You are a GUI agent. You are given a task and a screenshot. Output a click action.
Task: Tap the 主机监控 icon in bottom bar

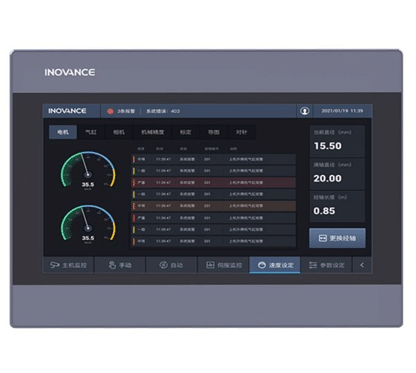55,265
